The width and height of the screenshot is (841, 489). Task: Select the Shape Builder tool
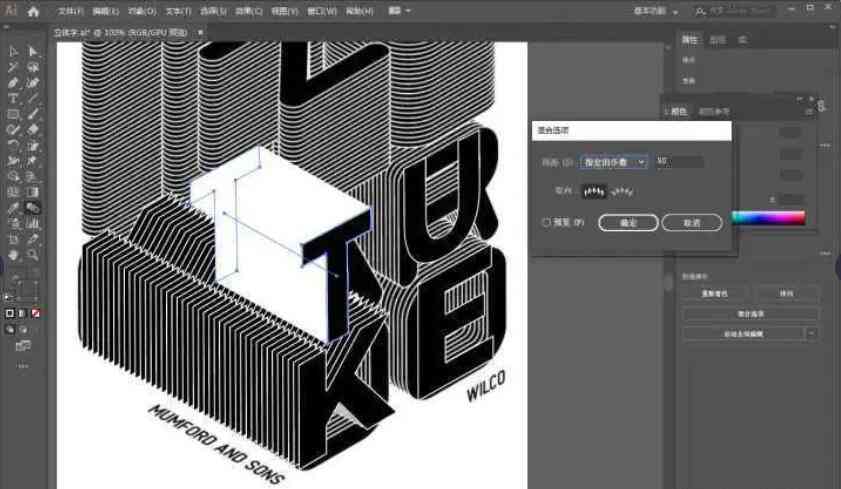13,176
